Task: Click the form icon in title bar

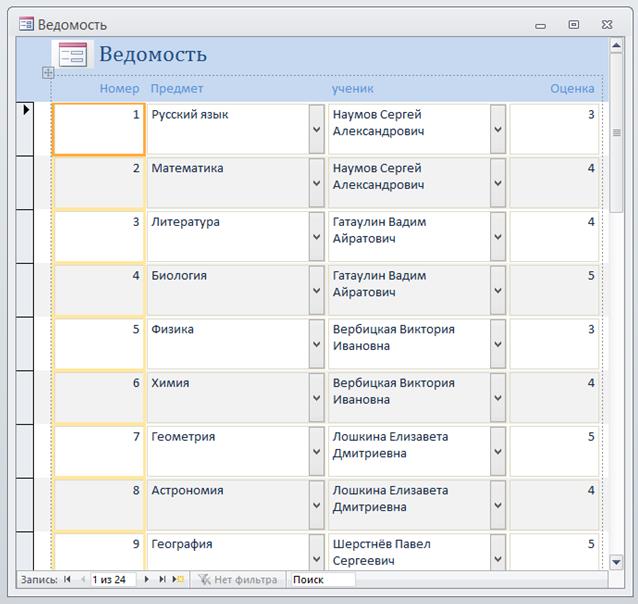Action: [x=26, y=24]
